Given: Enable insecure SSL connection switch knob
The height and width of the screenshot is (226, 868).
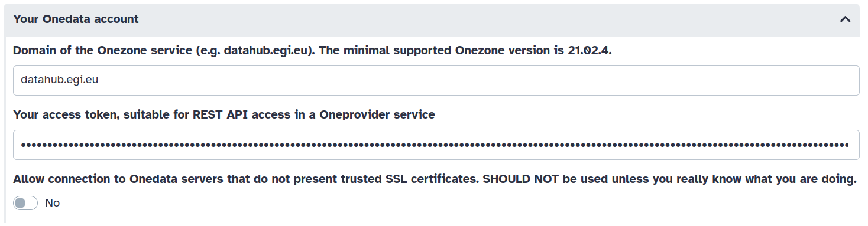Looking at the screenshot, I should (x=20, y=203).
